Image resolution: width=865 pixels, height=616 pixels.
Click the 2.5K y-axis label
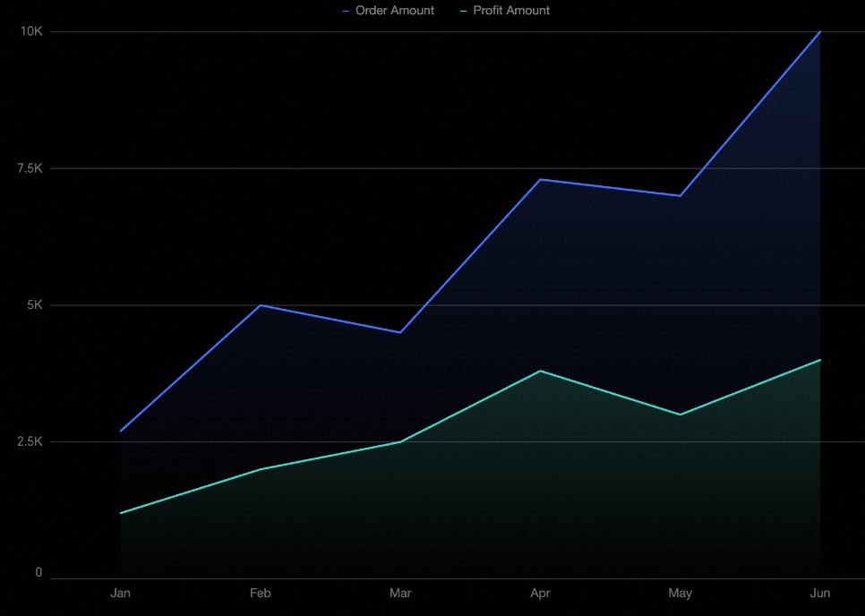click(x=30, y=441)
